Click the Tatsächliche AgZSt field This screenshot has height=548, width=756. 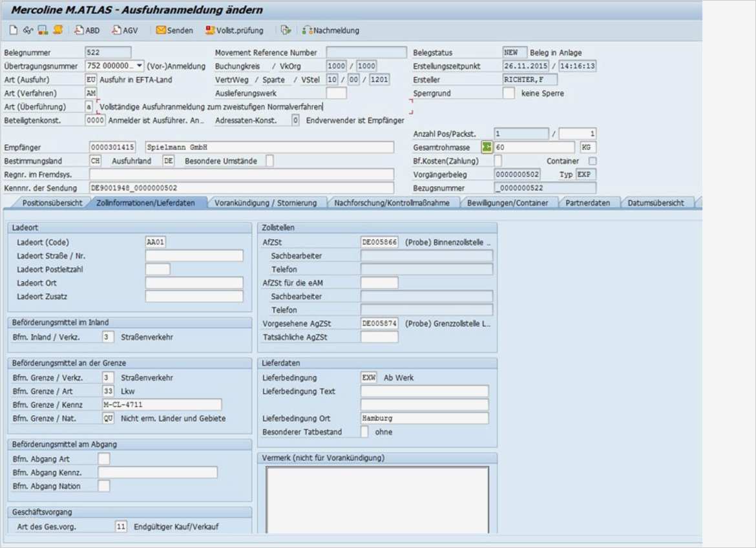pos(379,337)
